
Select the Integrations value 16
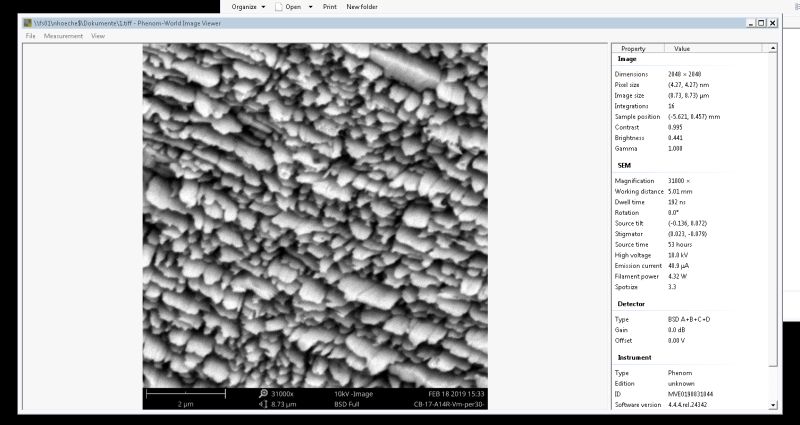[671, 106]
